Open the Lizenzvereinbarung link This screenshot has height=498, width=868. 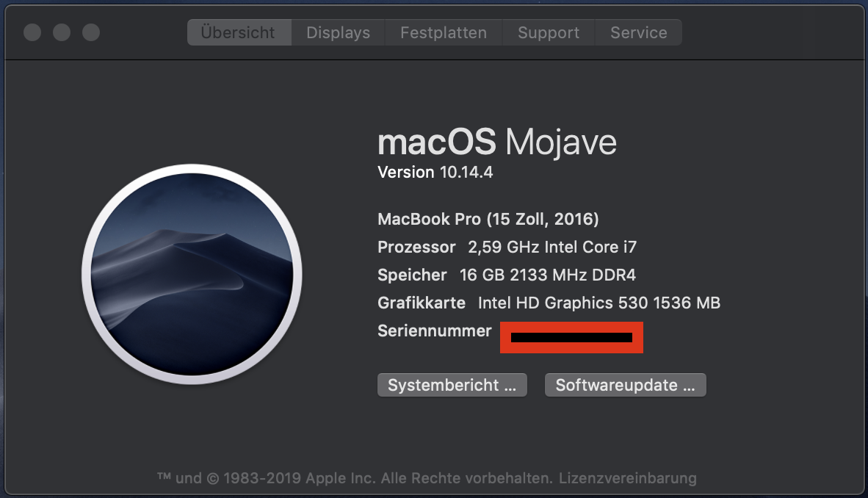click(627, 478)
